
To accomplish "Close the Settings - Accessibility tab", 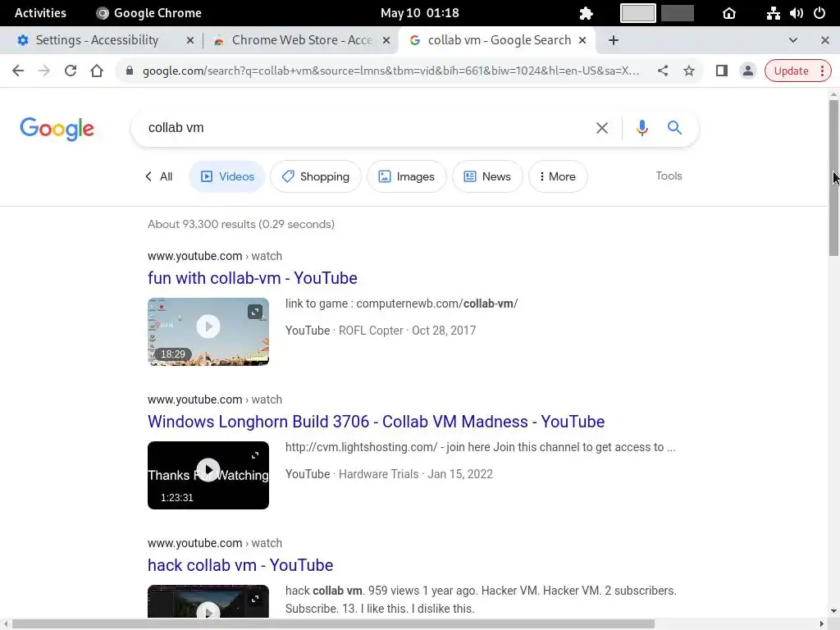I will (x=189, y=40).
